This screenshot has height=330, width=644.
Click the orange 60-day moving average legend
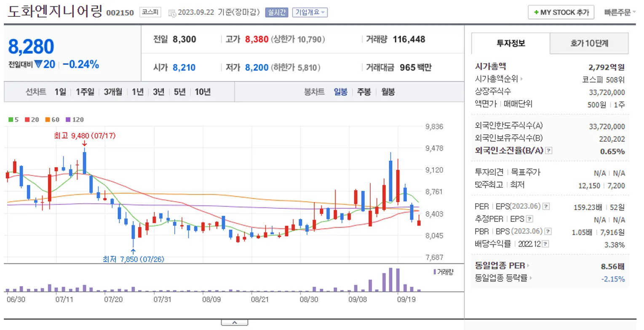[x=52, y=120]
